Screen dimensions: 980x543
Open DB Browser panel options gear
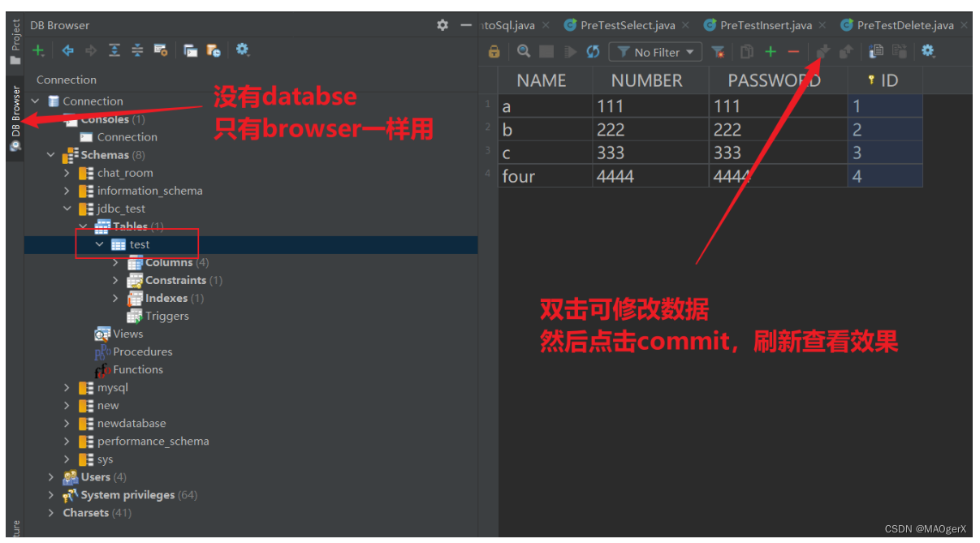click(443, 25)
